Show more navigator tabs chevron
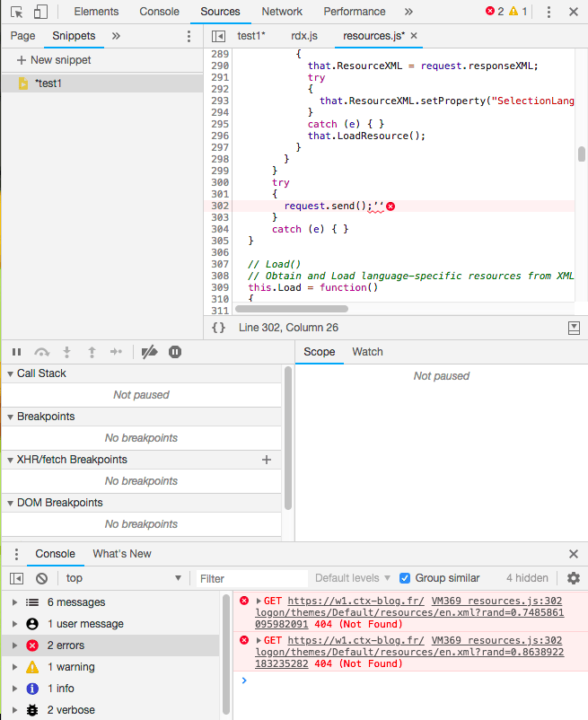Image resolution: width=588 pixels, height=720 pixels. [x=116, y=36]
